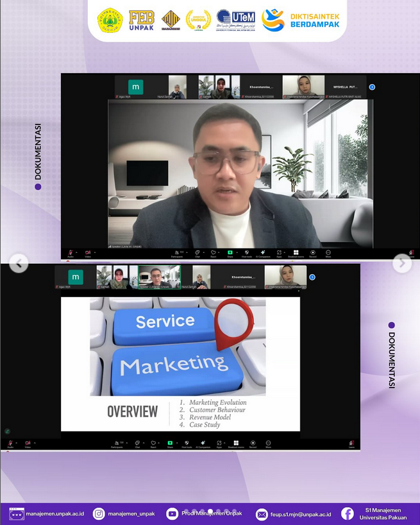Image resolution: width=420 pixels, height=525 pixels.
Task: Open Participants panel in upper Zoom window
Action: [x=176, y=254]
